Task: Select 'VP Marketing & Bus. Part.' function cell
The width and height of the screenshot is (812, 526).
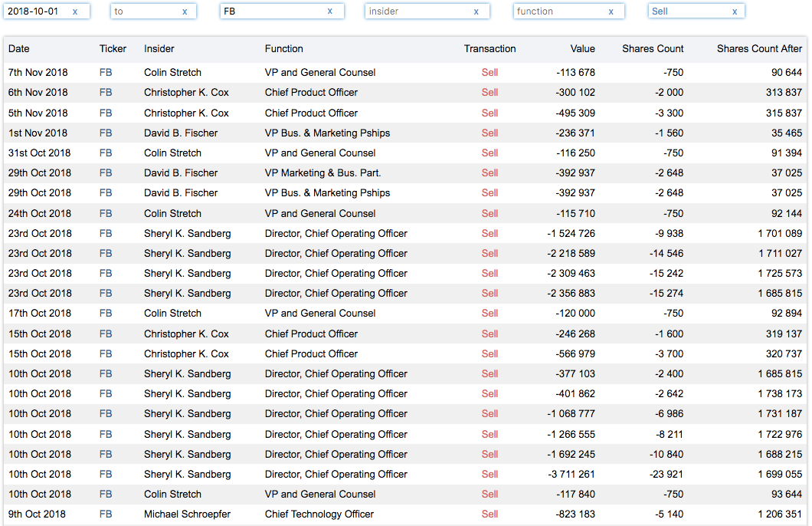Action: pos(323,173)
